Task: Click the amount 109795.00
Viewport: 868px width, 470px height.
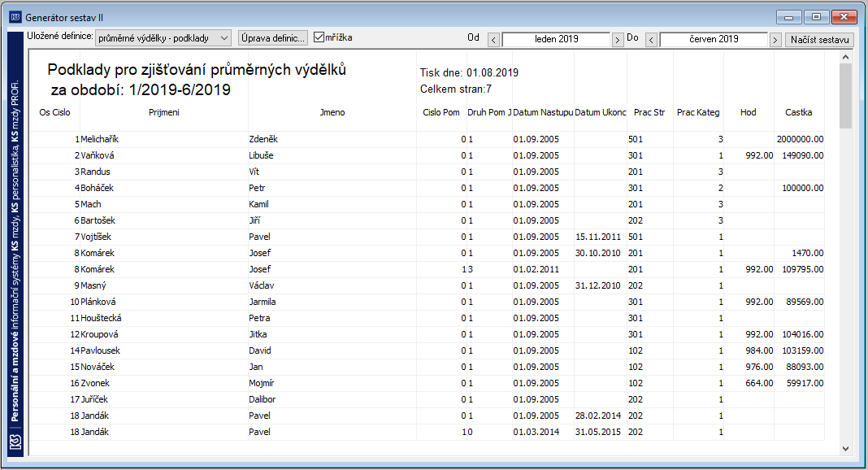Action: coord(803,270)
